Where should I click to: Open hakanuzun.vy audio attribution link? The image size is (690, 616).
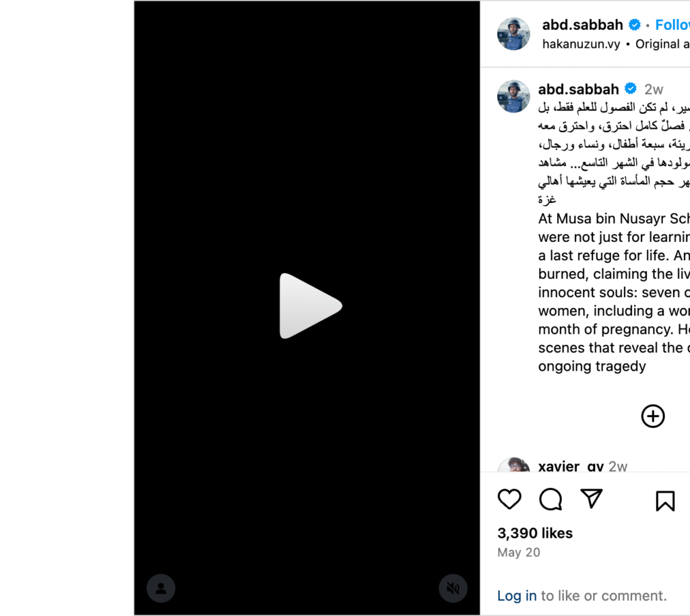coord(581,44)
